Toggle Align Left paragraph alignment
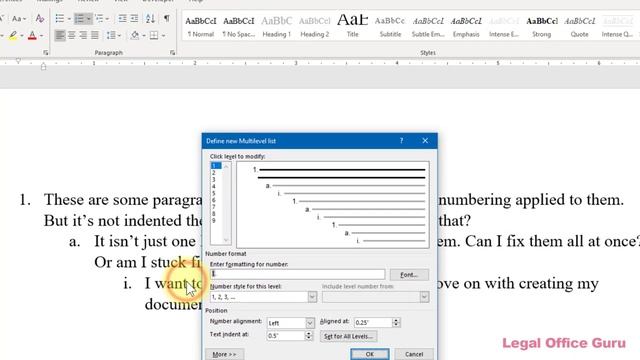This screenshot has width=640, height=360. (60, 36)
